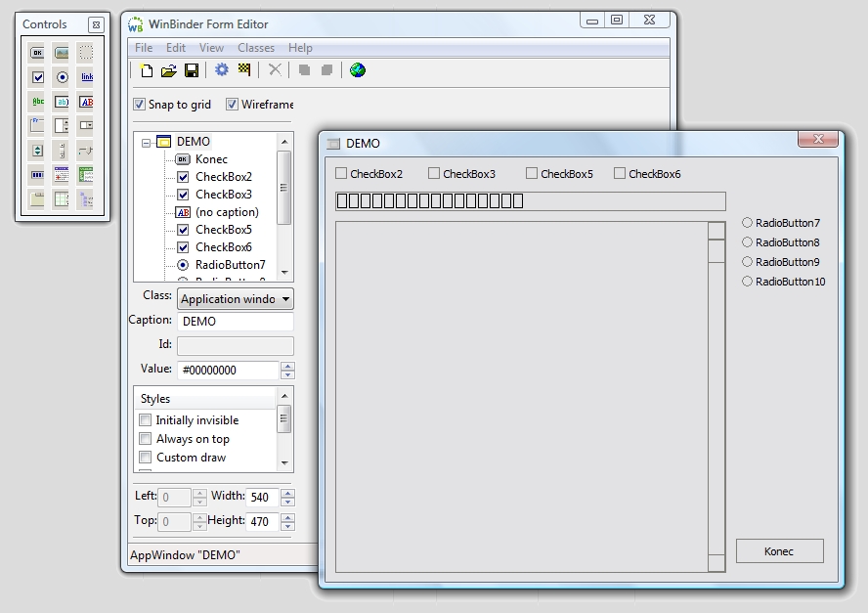Enable the Always on top style
Image resolution: width=868 pixels, height=613 pixels.
(146, 439)
